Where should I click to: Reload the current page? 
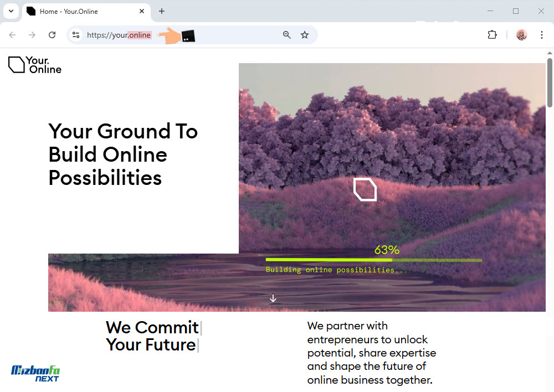(x=52, y=35)
